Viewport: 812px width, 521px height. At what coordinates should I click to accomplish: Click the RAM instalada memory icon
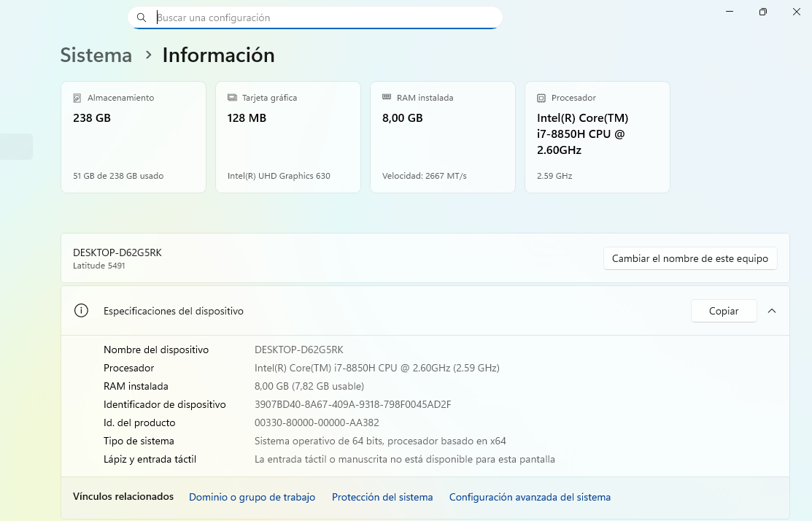386,97
